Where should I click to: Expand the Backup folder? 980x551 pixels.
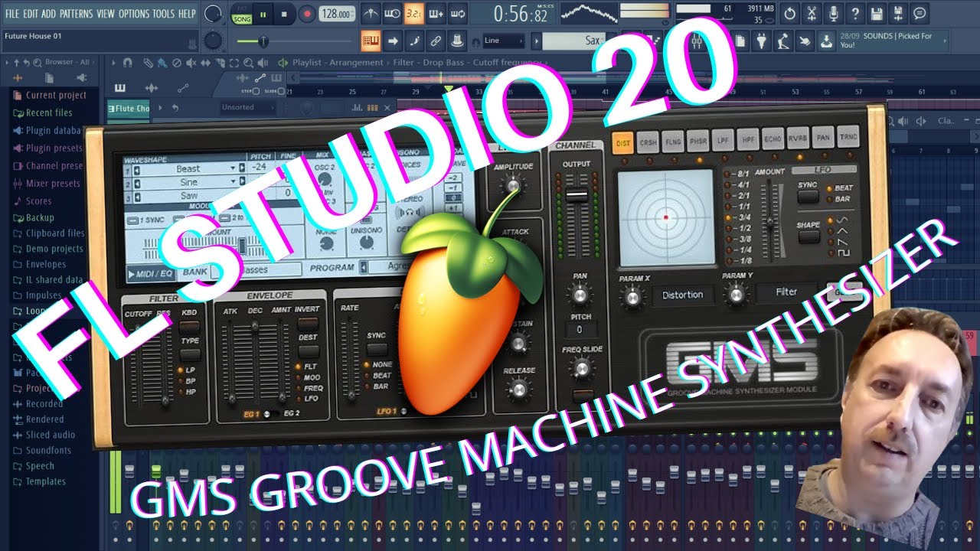coord(34,218)
